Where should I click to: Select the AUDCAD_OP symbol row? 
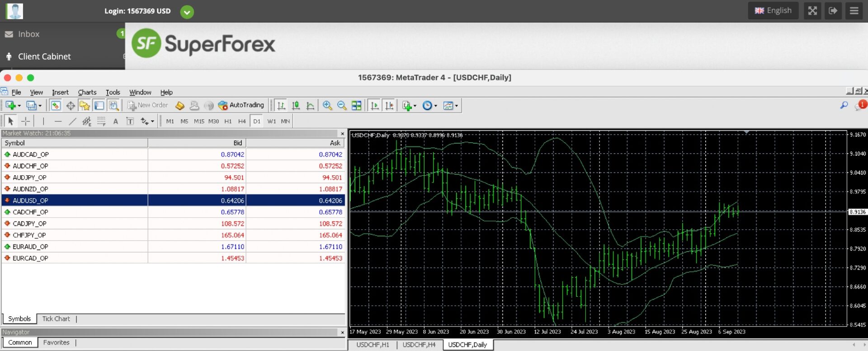[x=173, y=154]
